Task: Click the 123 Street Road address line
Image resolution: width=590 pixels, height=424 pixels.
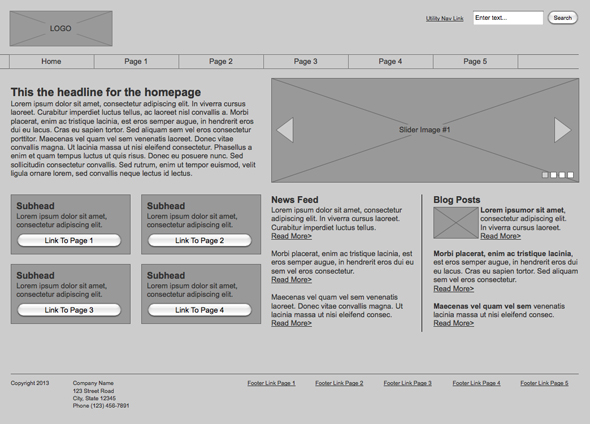Action: (93, 391)
